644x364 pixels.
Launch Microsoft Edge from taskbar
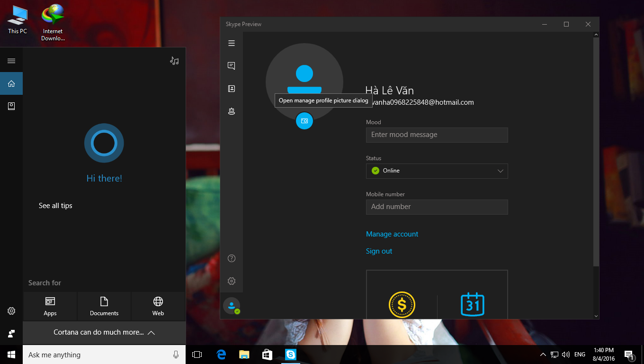click(221, 355)
